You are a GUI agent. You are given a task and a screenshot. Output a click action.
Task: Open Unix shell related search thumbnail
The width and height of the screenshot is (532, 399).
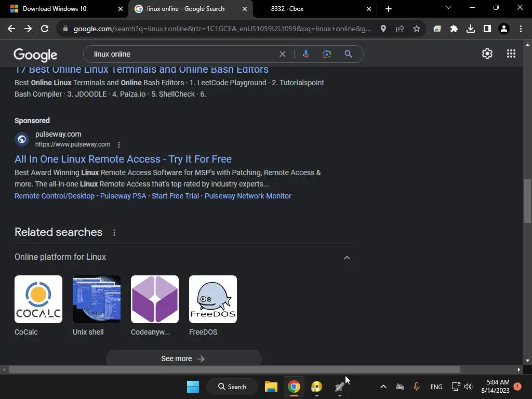(97, 299)
